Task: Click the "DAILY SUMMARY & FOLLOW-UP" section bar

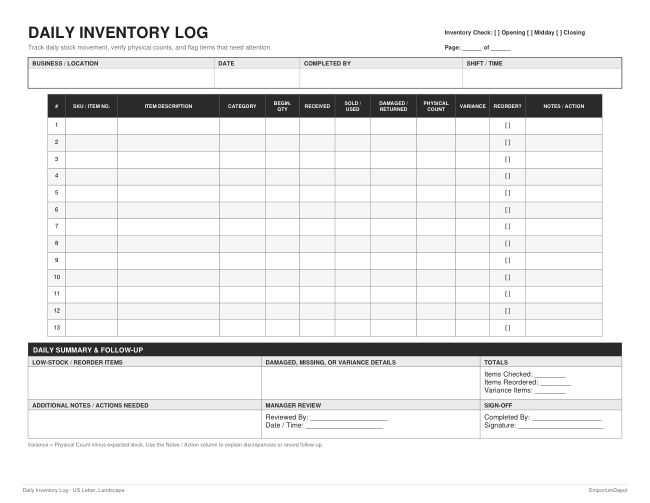Action: coord(325,350)
